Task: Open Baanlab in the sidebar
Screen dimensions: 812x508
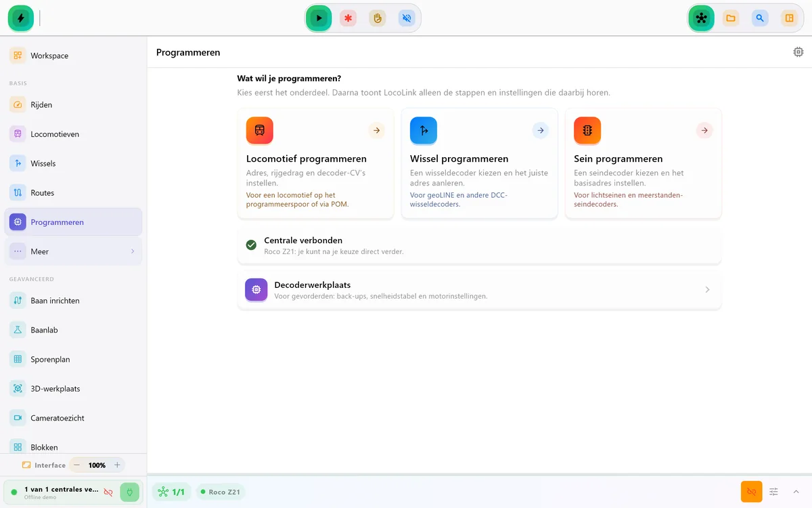Action: [73, 330]
